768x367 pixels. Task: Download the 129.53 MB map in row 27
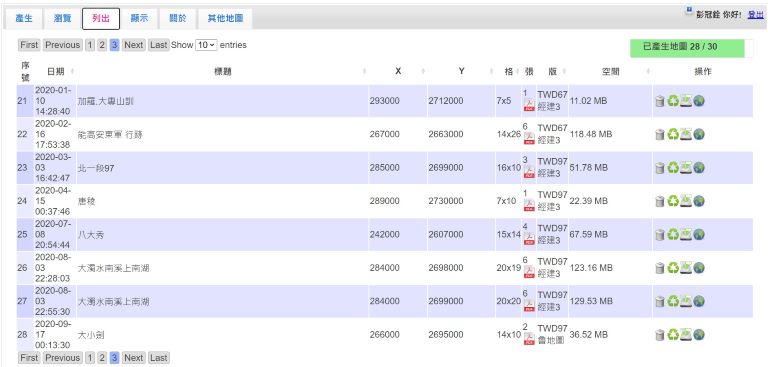pos(686,301)
